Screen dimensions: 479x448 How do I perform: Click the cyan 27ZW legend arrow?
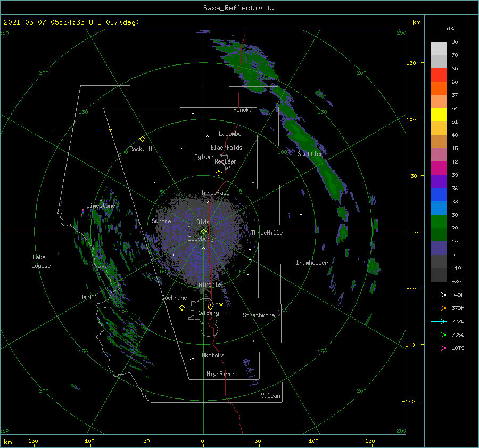pos(439,321)
